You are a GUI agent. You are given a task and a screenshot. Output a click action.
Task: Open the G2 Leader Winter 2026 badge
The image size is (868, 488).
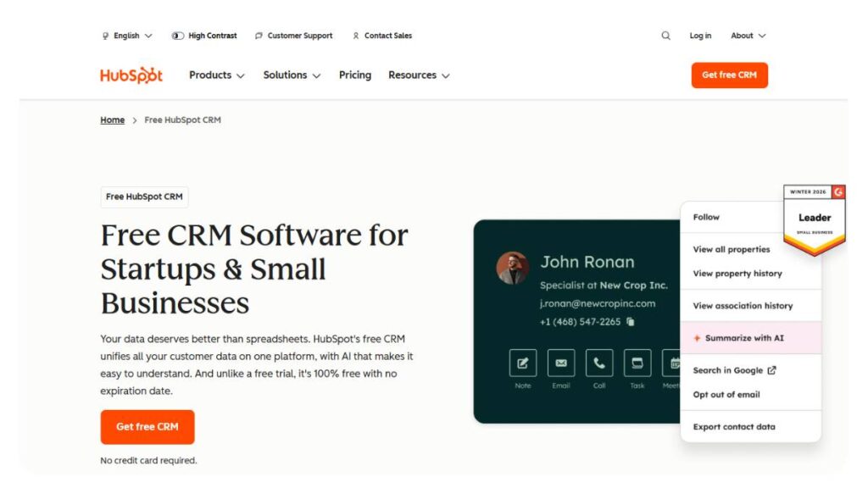(815, 219)
